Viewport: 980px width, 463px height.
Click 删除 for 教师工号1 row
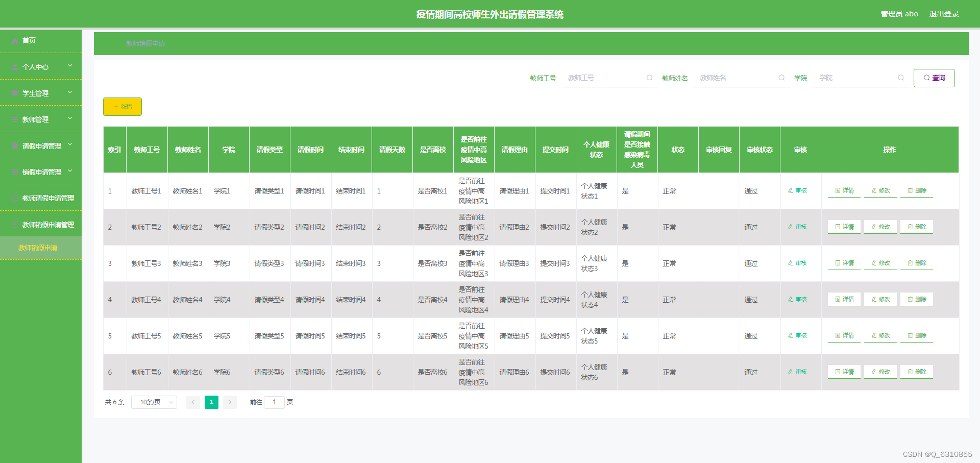(x=917, y=190)
